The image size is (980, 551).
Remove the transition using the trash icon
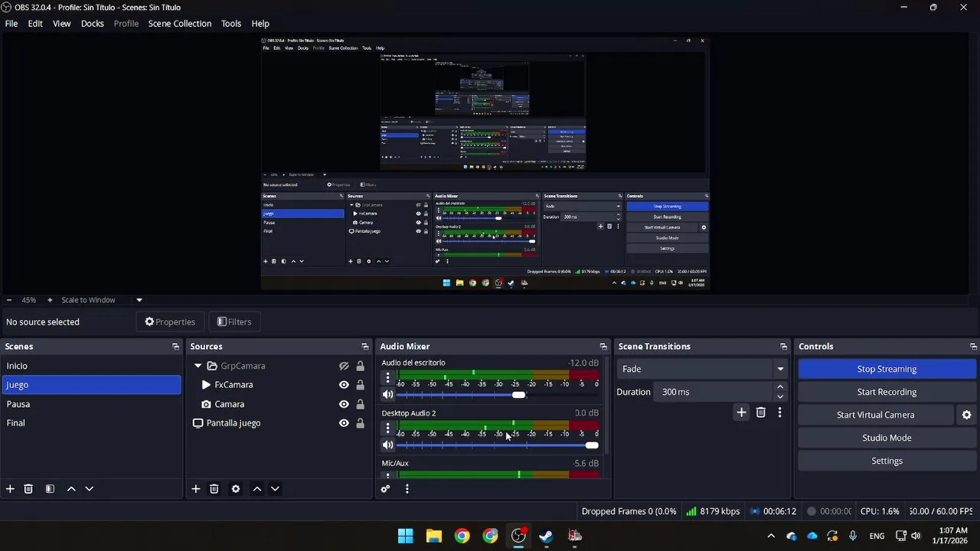(761, 412)
